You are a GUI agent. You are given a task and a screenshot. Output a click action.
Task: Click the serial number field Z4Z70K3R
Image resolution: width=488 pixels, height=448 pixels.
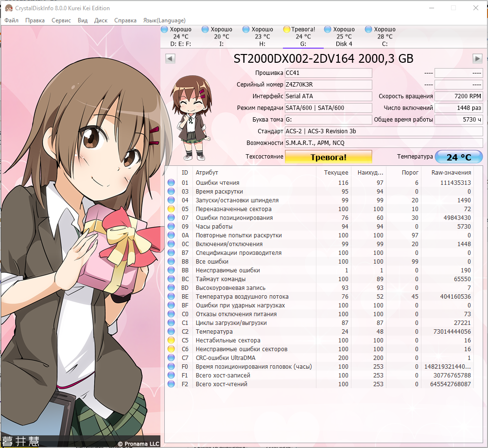(329, 85)
